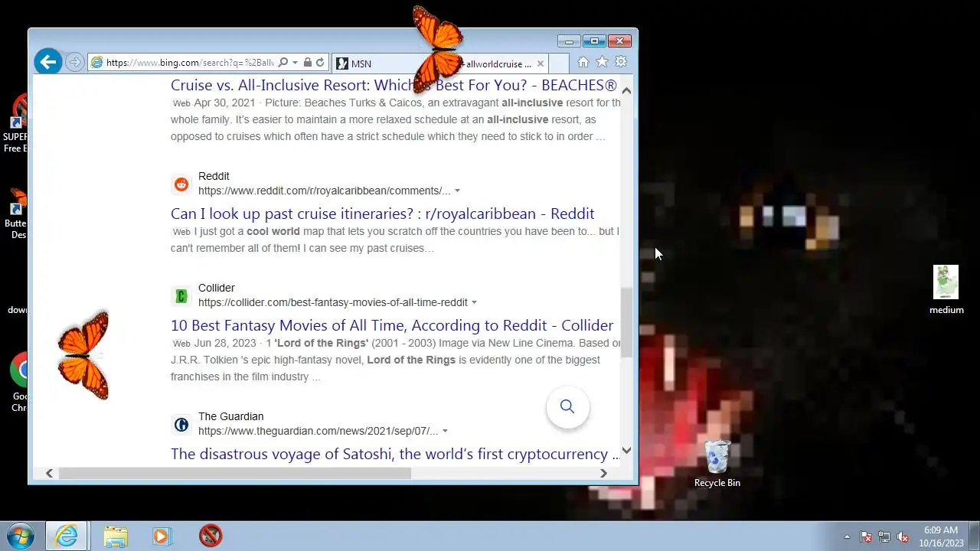Click the greyed Forward arrow button

pyautogui.click(x=74, y=63)
